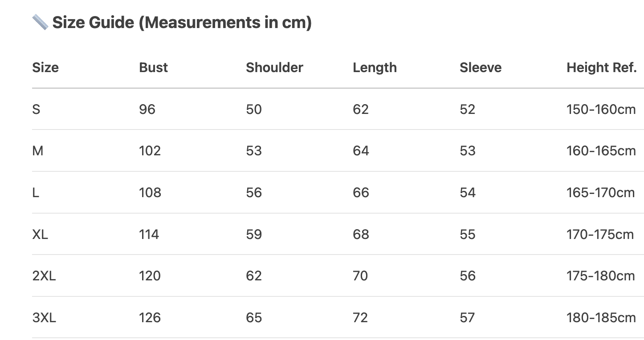Viewport: 644px width, 340px height.
Task: Click the Height Ref. column header
Action: point(601,68)
